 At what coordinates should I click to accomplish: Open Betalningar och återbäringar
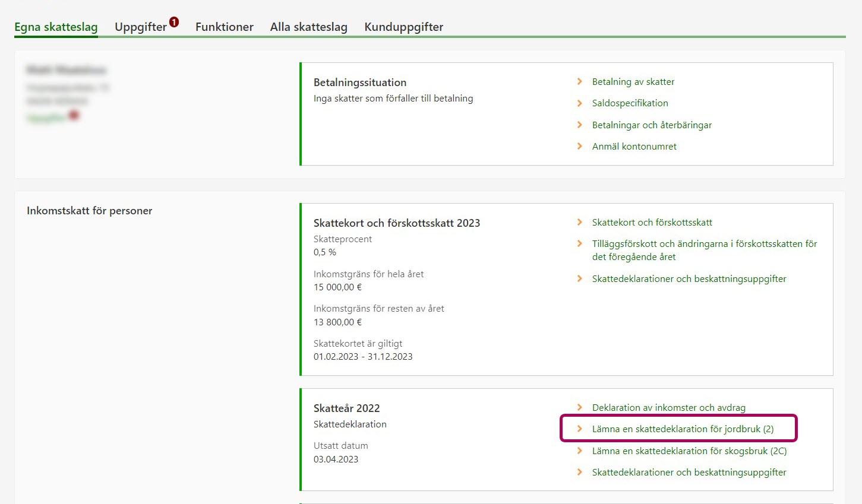tap(651, 125)
